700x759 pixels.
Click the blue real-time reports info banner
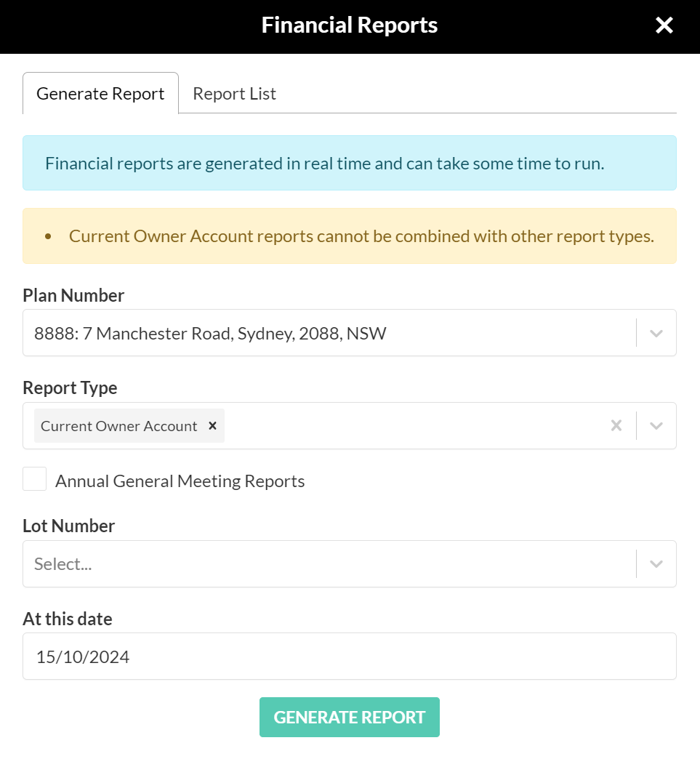(350, 163)
